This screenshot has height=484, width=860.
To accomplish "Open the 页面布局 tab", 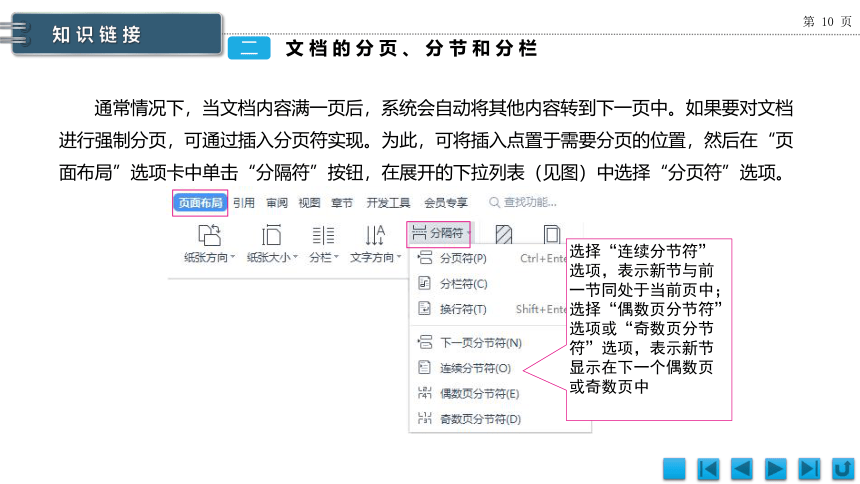I will [200, 203].
